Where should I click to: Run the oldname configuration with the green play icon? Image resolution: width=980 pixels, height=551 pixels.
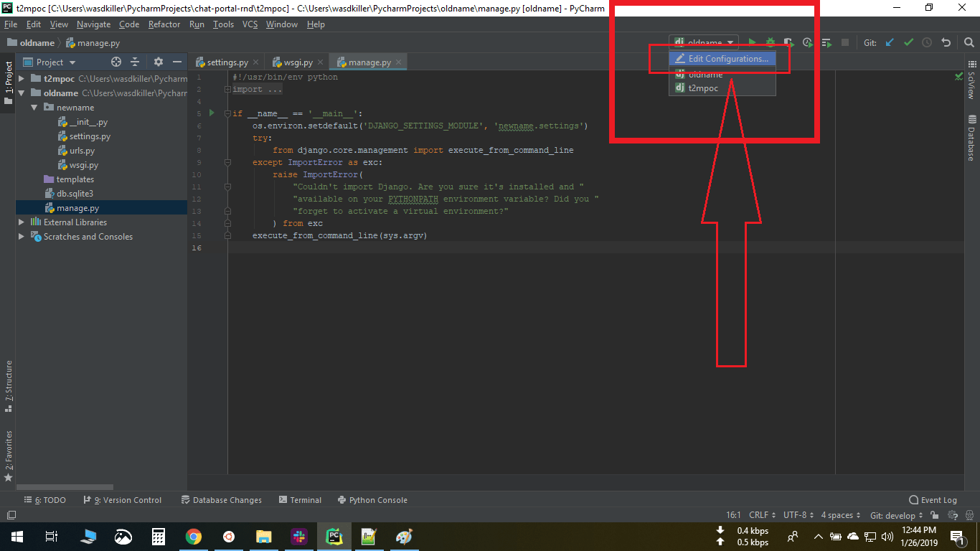[752, 43]
